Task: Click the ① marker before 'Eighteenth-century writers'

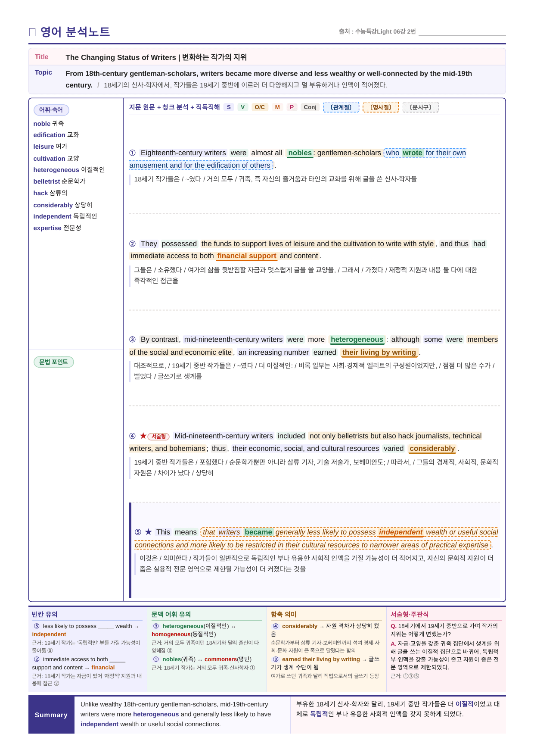Action: pos(133,153)
